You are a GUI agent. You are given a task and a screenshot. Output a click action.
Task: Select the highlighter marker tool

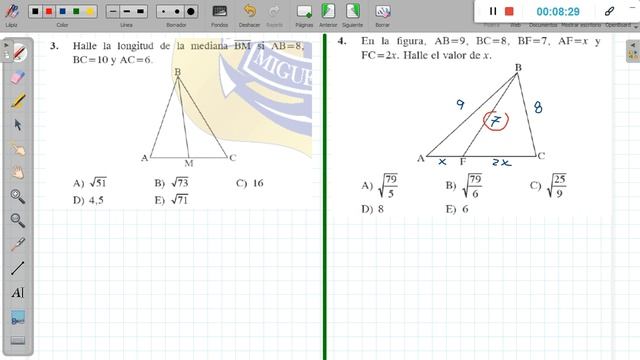18,101
